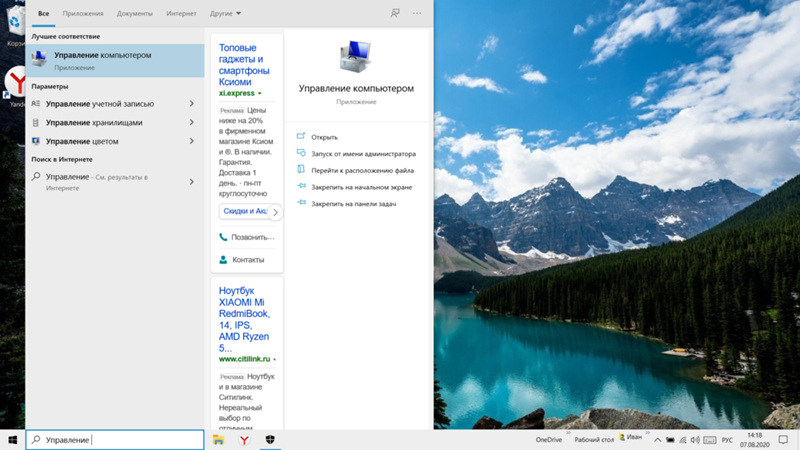Open the "Другие" dropdown
This screenshot has height=450, width=800.
click(225, 13)
